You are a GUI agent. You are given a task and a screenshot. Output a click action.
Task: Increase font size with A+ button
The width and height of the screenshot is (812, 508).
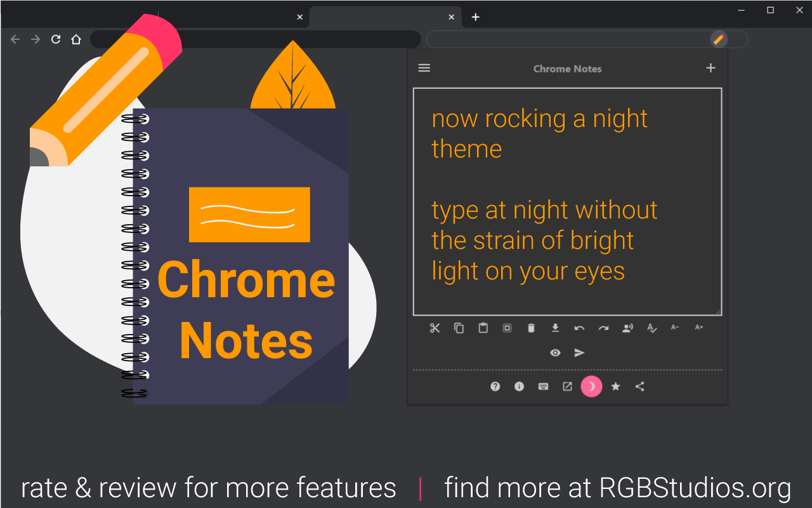click(x=699, y=328)
